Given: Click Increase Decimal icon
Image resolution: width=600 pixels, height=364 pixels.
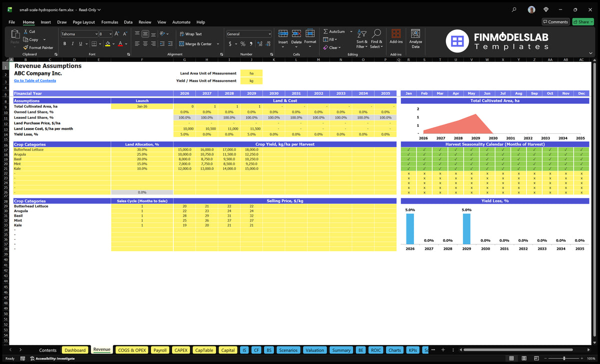Looking at the screenshot, I should tap(260, 44).
